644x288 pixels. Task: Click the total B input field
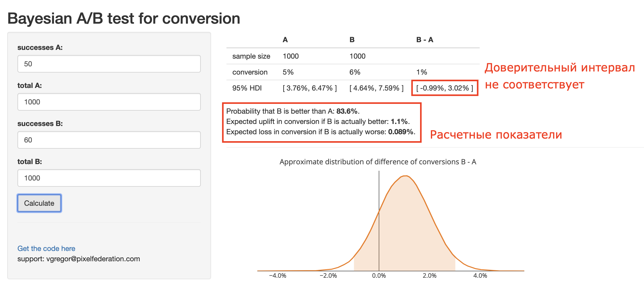coord(109,178)
